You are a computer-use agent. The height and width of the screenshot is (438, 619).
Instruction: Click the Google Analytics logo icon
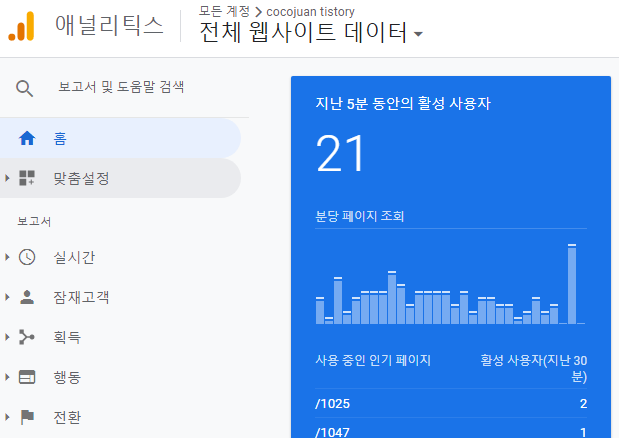tap(21, 26)
